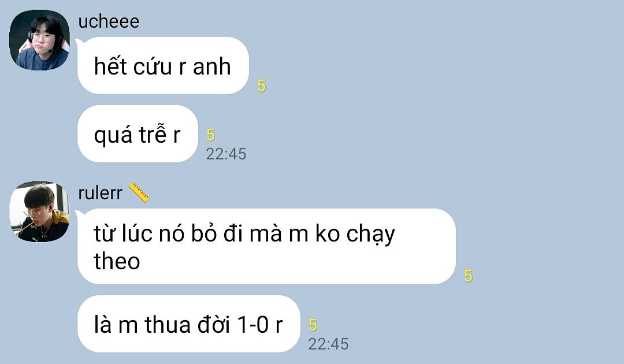Select the "từ lúc nó bỏ đi" message bubble

[x=266, y=246]
